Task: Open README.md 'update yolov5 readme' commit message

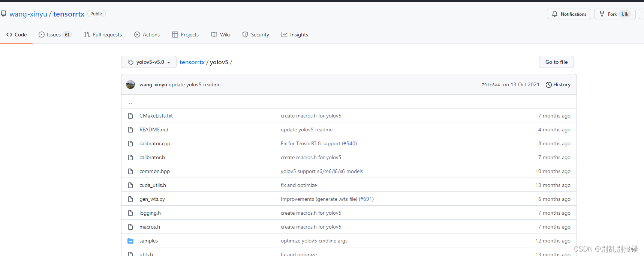Action: click(x=307, y=130)
